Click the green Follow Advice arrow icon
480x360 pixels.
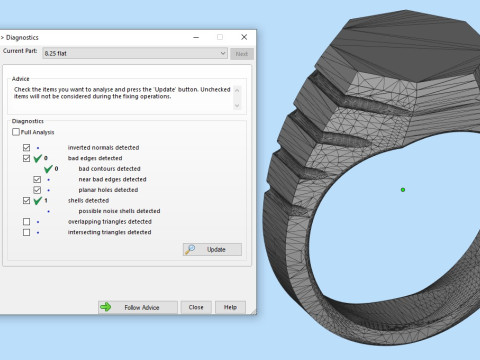tap(106, 307)
